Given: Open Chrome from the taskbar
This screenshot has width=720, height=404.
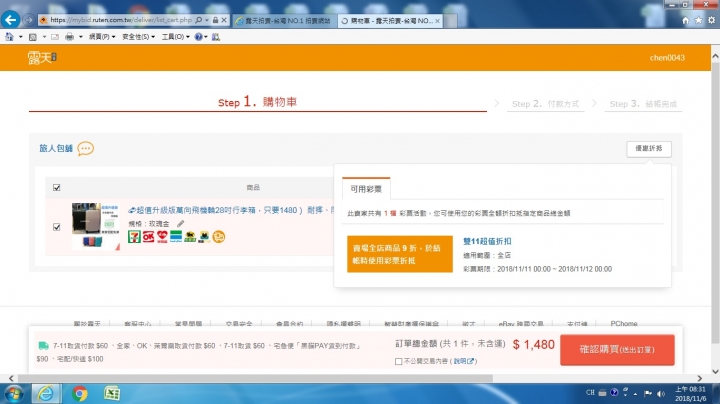Looking at the screenshot, I should pyautogui.click(x=79, y=393).
